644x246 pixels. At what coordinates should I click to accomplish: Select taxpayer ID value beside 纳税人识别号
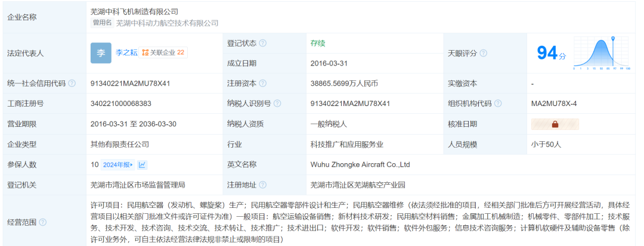click(x=351, y=103)
